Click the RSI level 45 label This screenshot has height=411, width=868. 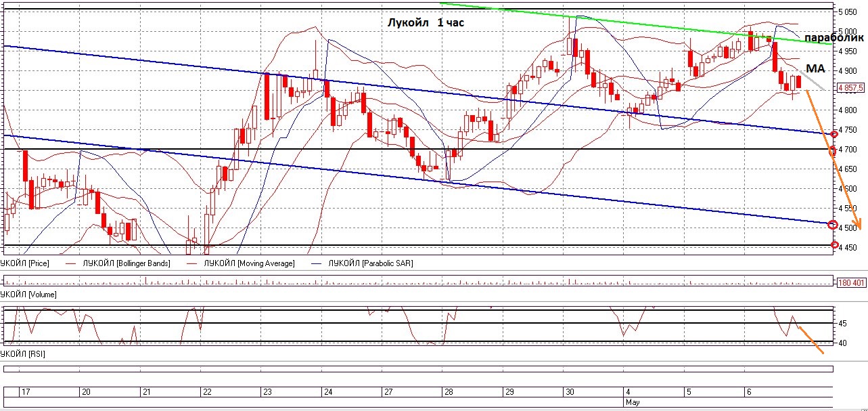844,324
